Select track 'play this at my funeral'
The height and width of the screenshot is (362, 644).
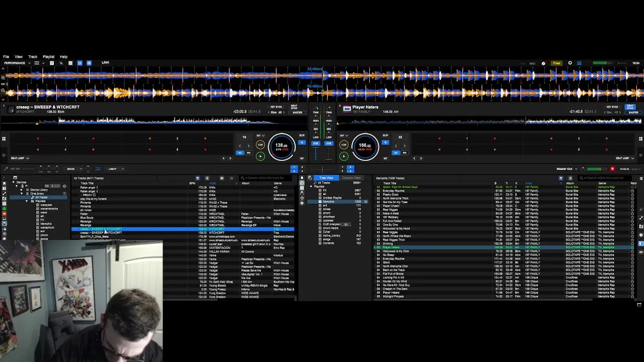[x=94, y=199]
